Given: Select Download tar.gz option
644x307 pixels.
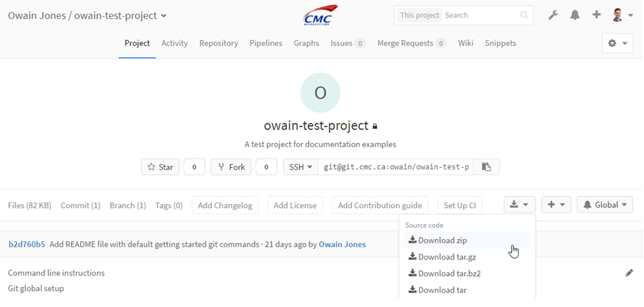Looking at the screenshot, I should click(x=442, y=257).
